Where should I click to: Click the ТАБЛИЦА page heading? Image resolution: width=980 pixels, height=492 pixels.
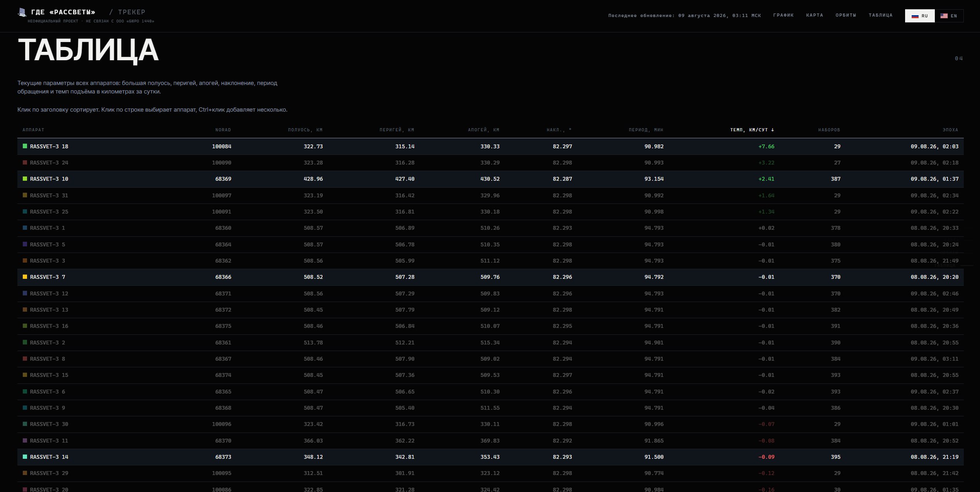coord(88,50)
